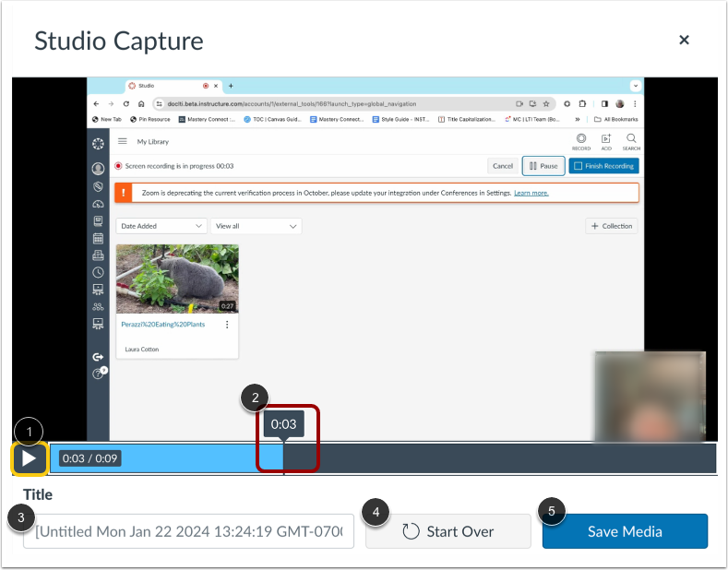Click the browser reload icon
This screenshot has height=570, width=728.
pos(126,104)
